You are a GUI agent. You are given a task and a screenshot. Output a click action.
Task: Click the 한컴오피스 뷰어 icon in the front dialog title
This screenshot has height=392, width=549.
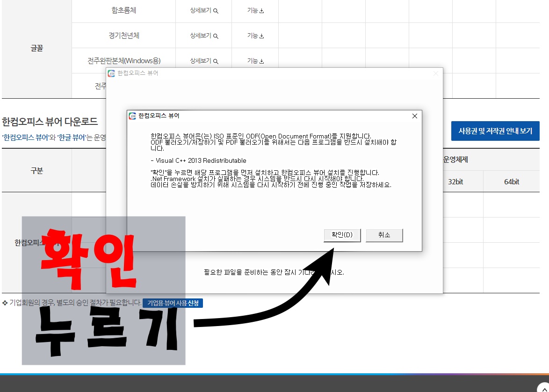click(x=132, y=116)
